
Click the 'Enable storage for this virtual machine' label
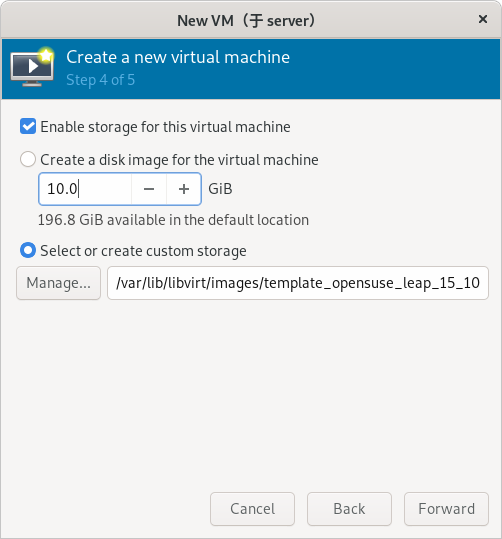tap(165, 127)
